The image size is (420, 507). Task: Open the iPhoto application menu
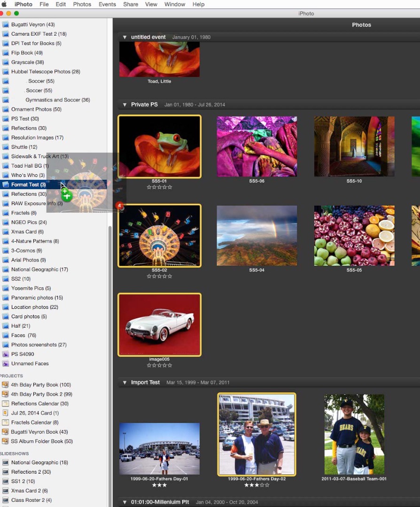point(23,4)
